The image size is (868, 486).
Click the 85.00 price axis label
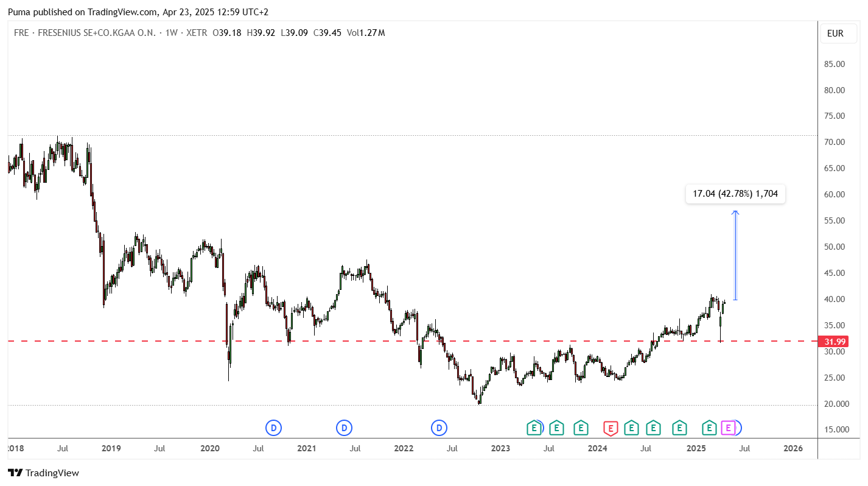835,64
